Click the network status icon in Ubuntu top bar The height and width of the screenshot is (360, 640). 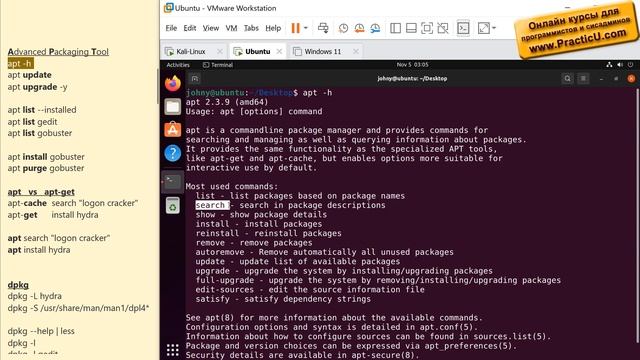(x=609, y=65)
